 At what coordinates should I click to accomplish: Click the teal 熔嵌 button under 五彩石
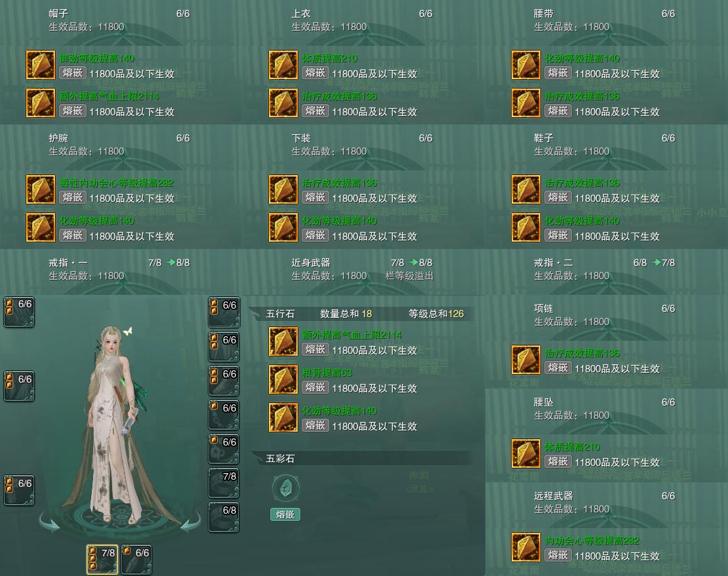(285, 514)
